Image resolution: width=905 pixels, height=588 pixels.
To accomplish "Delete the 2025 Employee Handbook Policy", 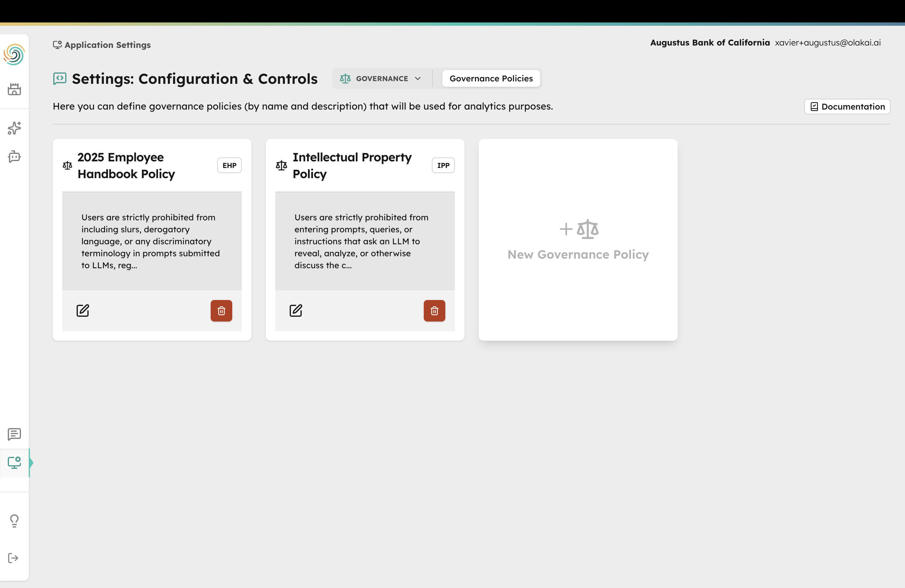I will coord(221,311).
